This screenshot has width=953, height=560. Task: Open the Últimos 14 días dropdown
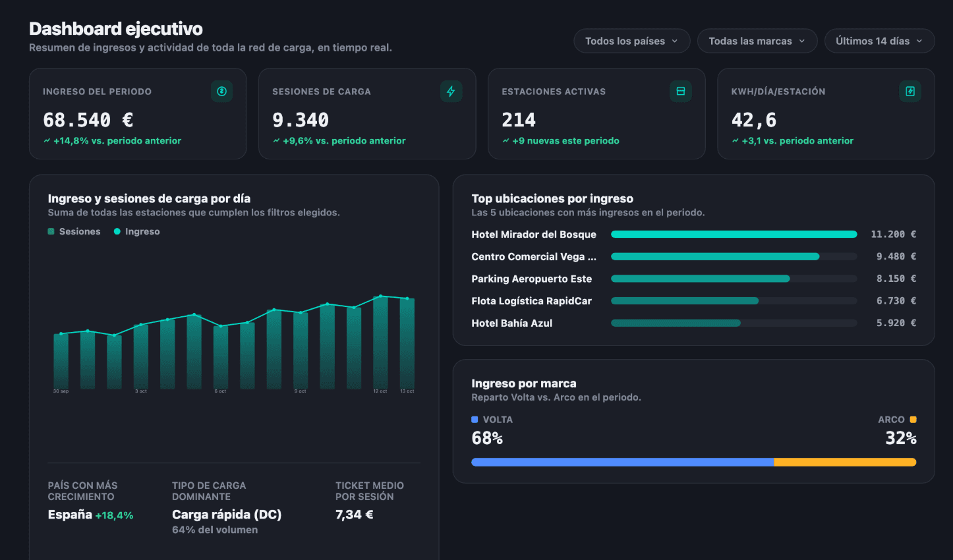point(879,41)
